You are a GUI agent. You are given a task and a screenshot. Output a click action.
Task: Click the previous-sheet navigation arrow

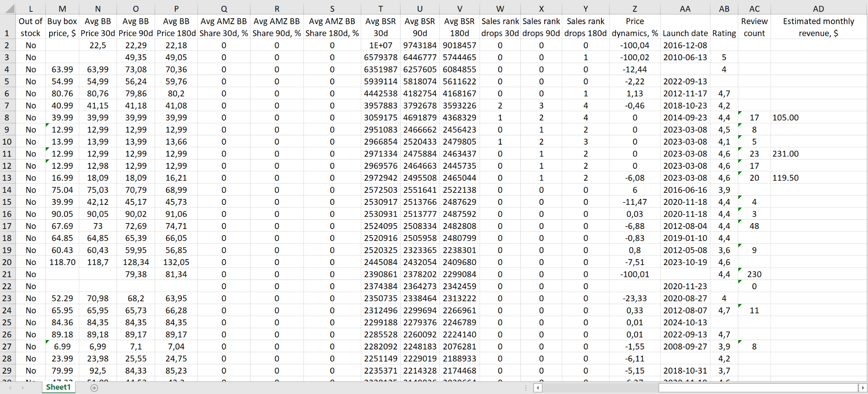[x=10, y=387]
